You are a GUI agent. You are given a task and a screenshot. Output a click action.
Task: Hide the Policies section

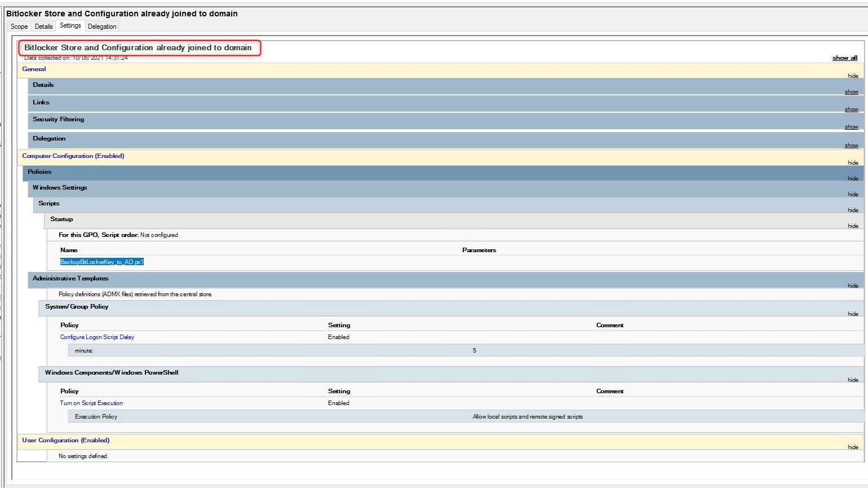coord(853,178)
